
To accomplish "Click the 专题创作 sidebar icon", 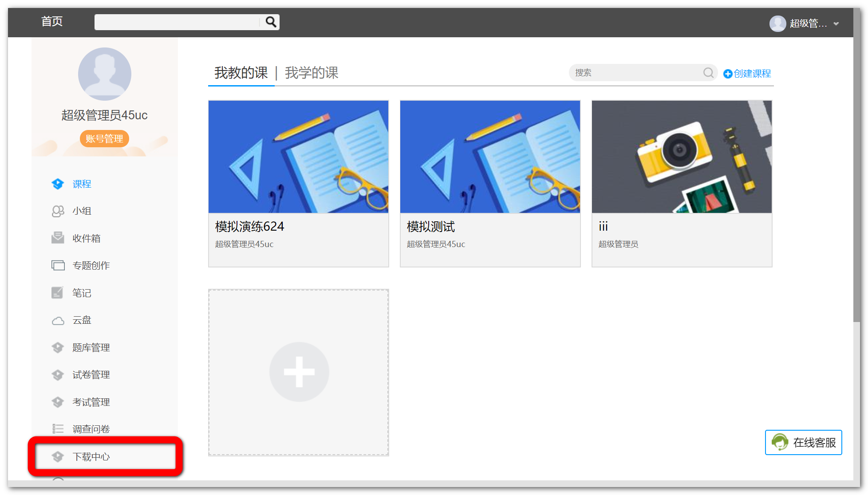I will click(58, 265).
